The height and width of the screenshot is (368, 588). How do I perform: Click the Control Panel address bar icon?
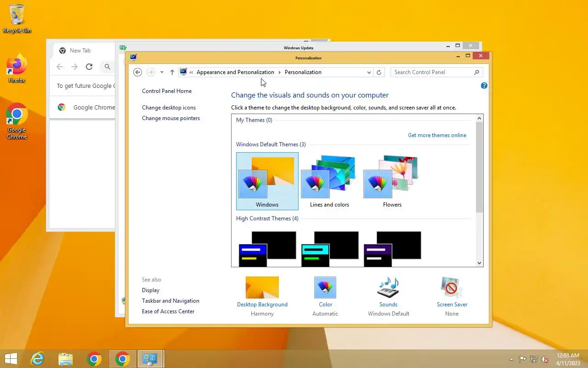pyautogui.click(x=183, y=72)
